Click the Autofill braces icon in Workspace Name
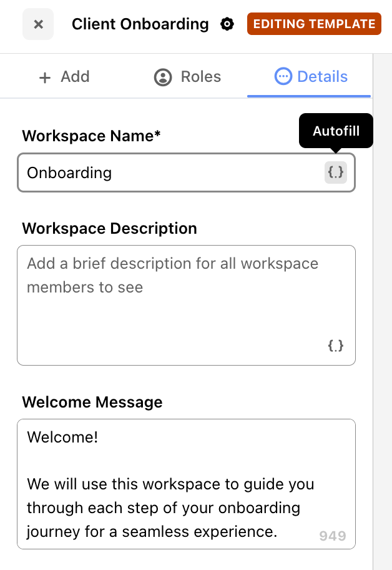 pyautogui.click(x=336, y=172)
